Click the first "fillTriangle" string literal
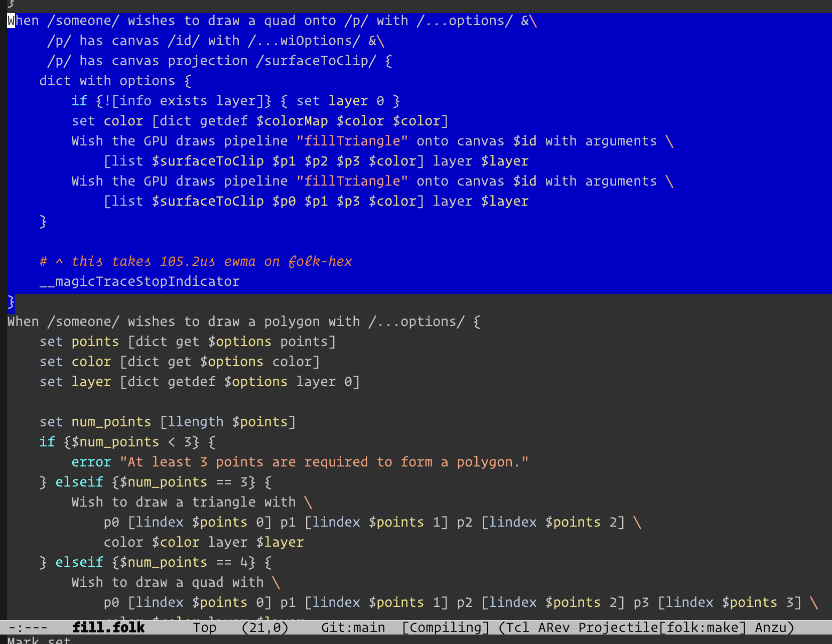Viewport: 832px width, 644px height. (352, 141)
